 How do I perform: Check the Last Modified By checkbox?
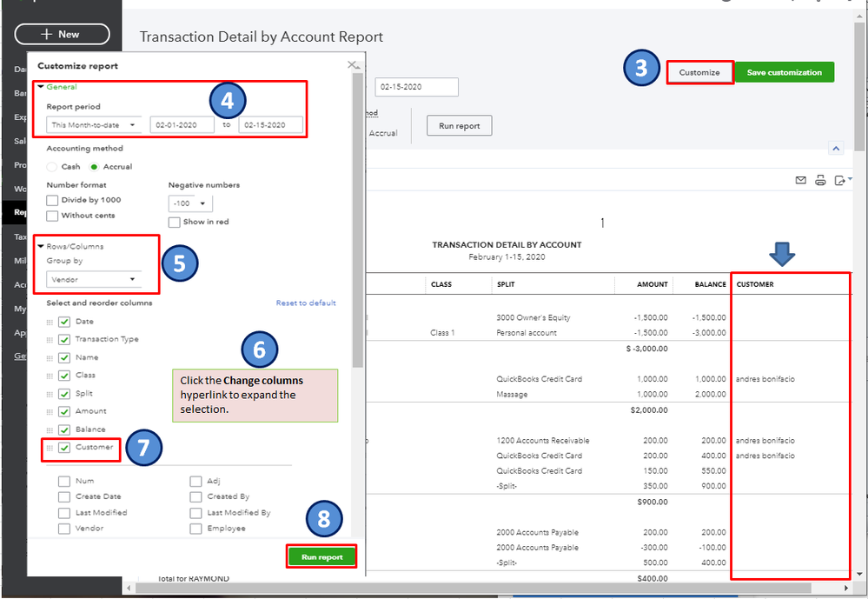195,513
